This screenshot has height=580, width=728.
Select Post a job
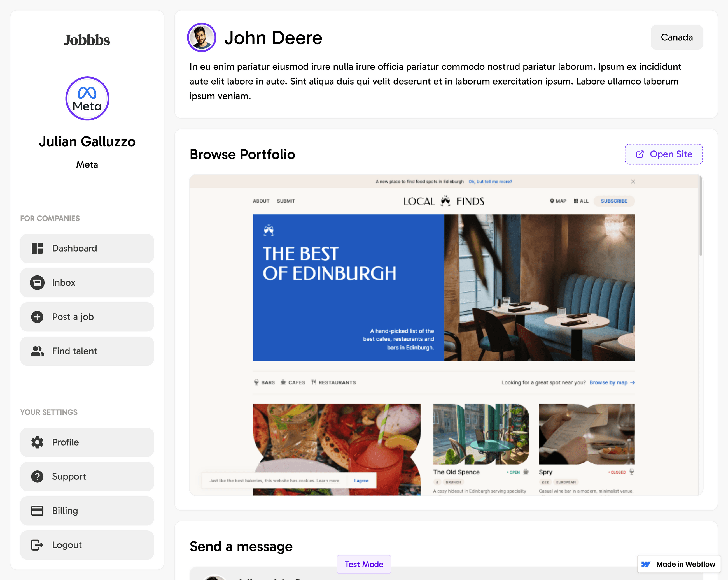pos(87,317)
